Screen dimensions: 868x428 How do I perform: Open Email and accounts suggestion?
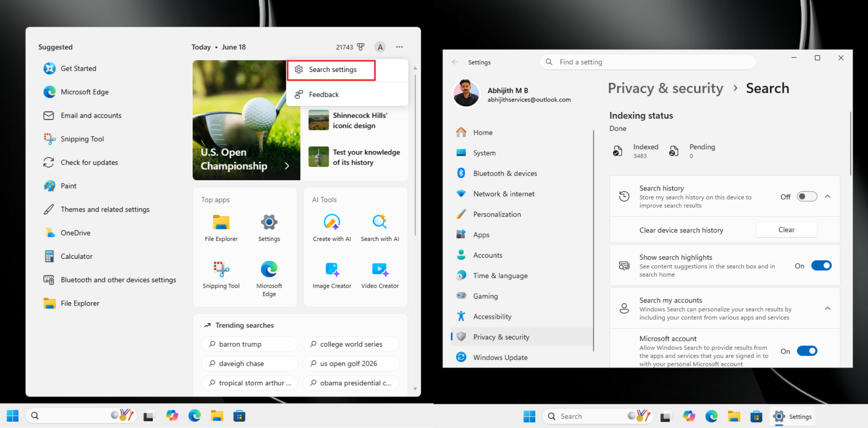(x=82, y=115)
